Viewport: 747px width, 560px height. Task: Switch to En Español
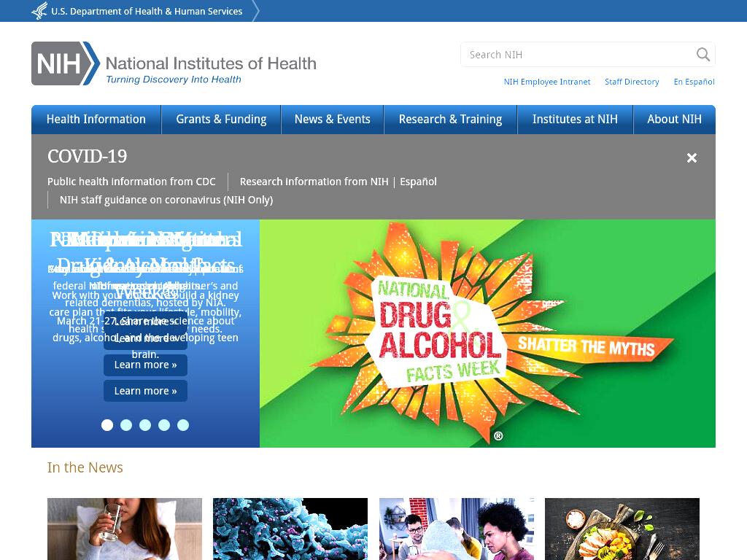point(694,82)
